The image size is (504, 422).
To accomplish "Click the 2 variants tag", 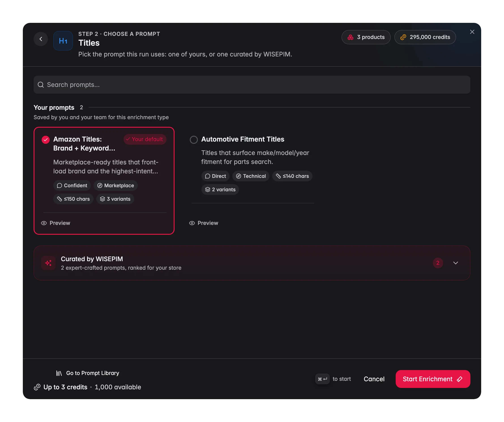I will (x=220, y=190).
